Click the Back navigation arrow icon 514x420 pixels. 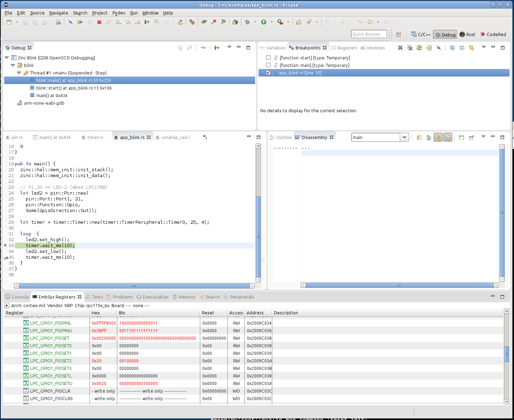click(370, 22)
